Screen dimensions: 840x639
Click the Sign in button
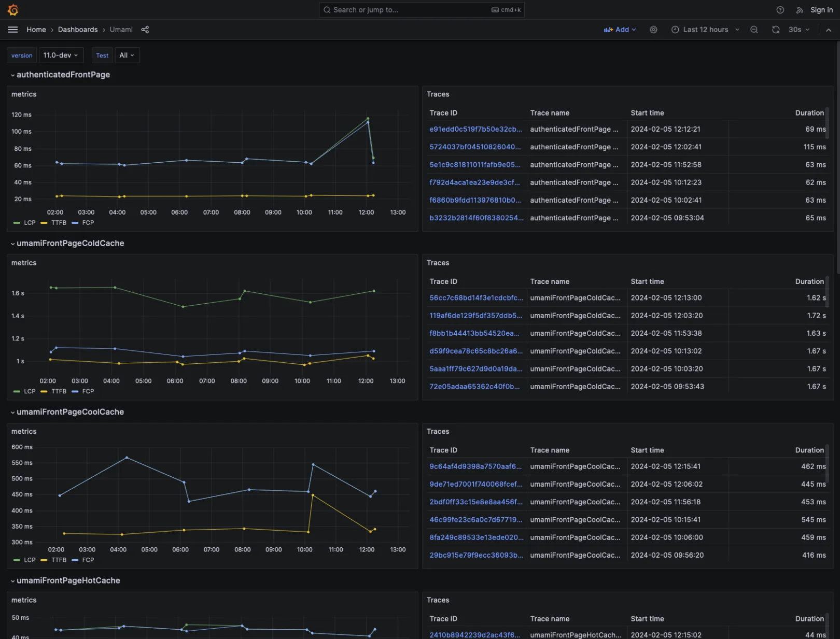click(x=821, y=9)
